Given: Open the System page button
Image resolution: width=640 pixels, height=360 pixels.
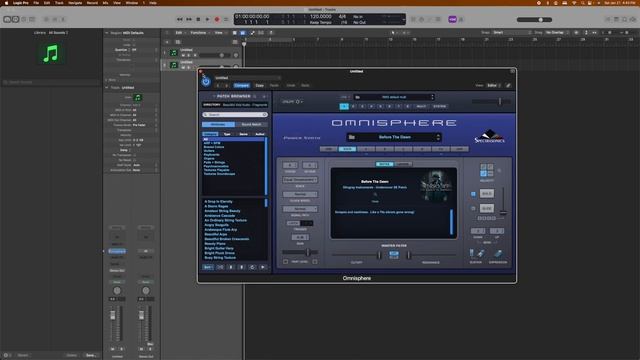Looking at the screenshot, I should pyautogui.click(x=440, y=106).
